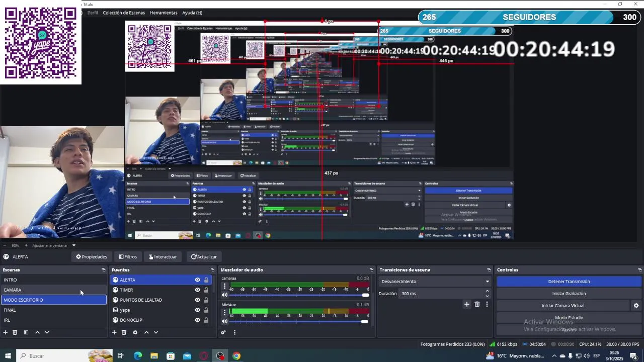
Task: Add a new source in Fuentes panel
Action: pos(114,332)
